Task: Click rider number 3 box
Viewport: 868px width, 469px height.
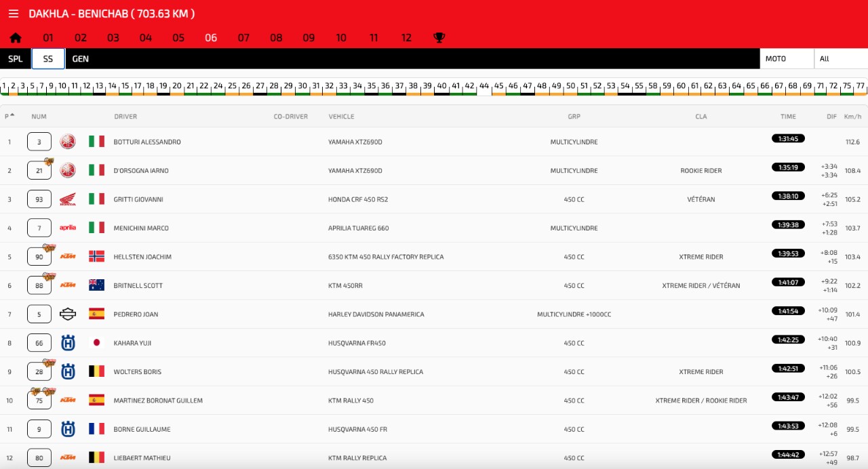Action: coord(39,142)
